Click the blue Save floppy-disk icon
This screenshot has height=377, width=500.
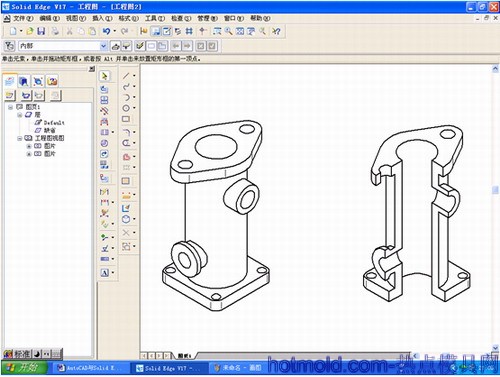click(x=41, y=31)
